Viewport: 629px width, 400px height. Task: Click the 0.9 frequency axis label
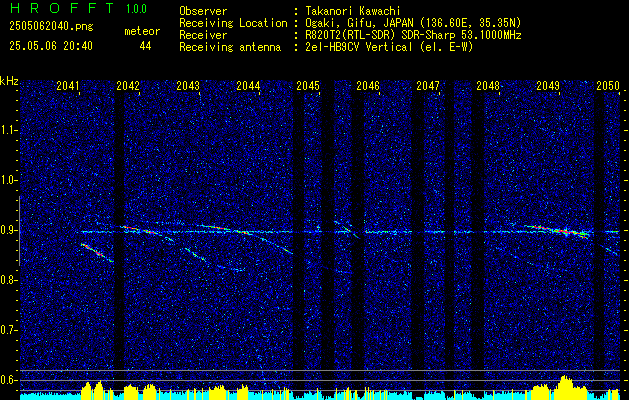click(x=9, y=230)
